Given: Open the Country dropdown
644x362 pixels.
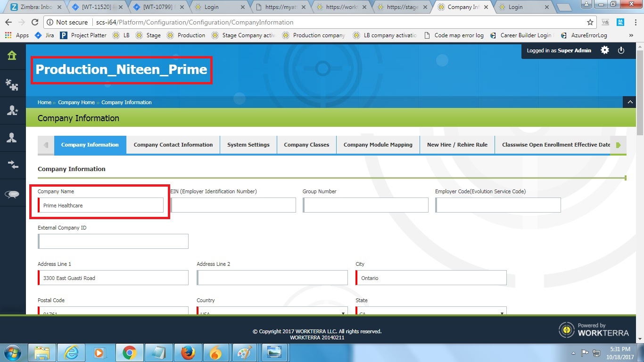Looking at the screenshot, I should [272, 312].
